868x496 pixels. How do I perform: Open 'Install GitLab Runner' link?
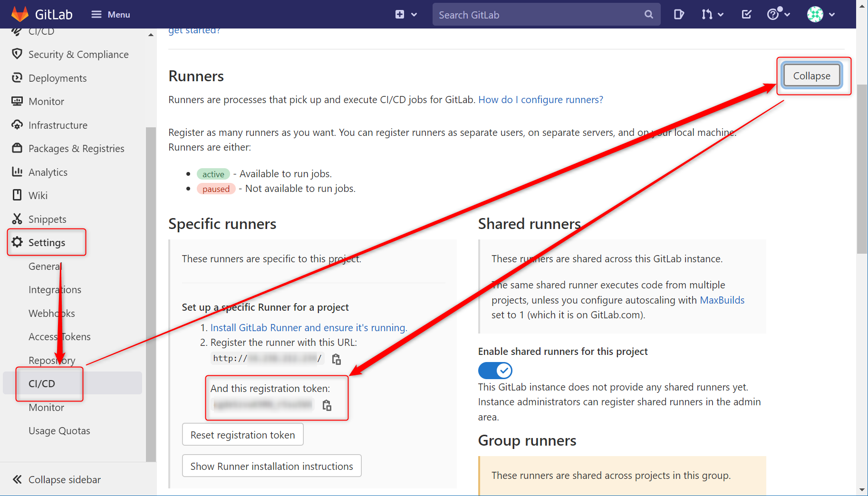[309, 327]
